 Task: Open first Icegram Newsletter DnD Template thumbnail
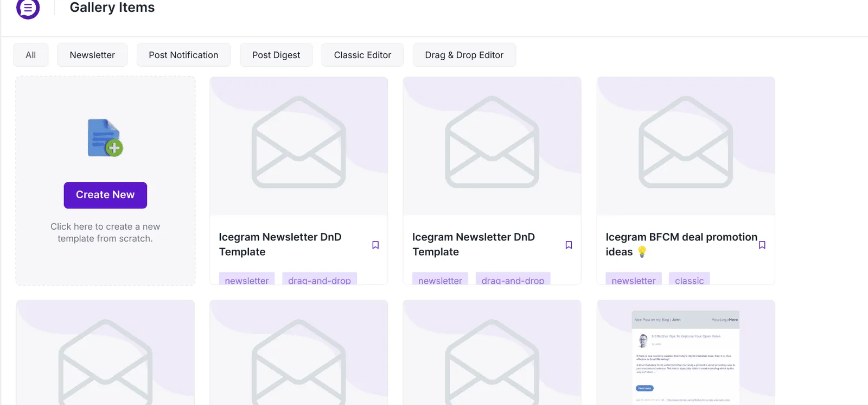tap(299, 146)
